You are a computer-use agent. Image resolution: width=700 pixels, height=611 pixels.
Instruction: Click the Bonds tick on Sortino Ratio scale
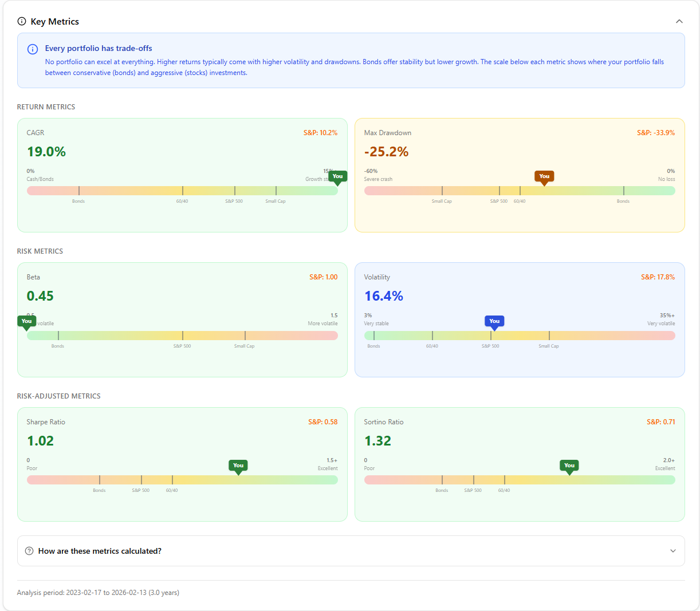point(442,480)
